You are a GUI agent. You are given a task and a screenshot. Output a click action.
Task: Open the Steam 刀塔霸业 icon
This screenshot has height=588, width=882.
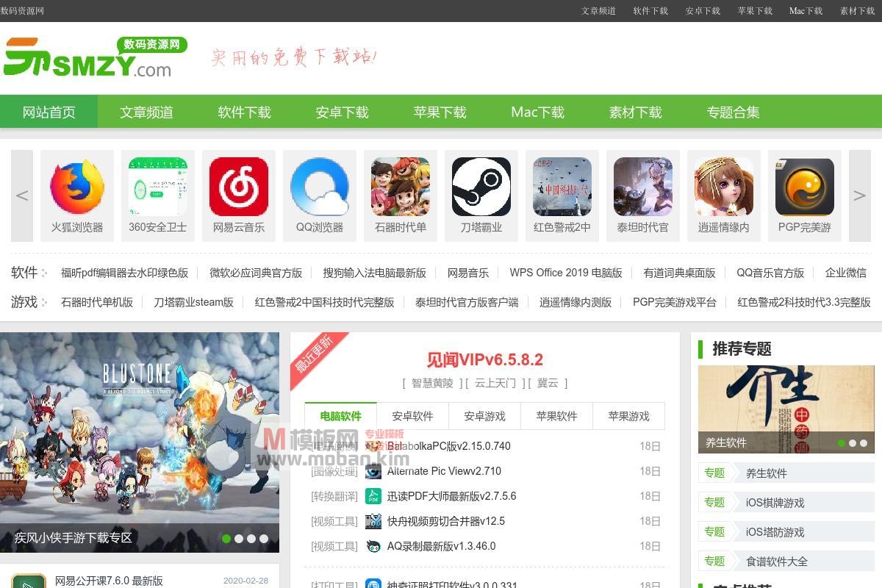[481, 187]
